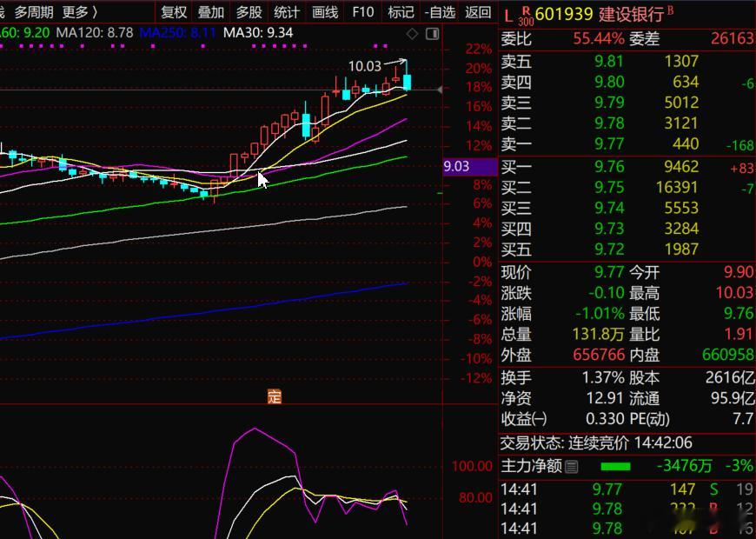Select the 买四 9.73 order row
Viewport: 756px width, 539px height.
click(x=627, y=229)
